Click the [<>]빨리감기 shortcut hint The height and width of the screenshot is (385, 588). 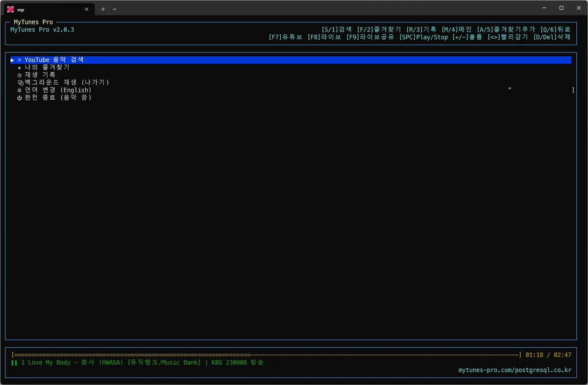[x=508, y=37]
